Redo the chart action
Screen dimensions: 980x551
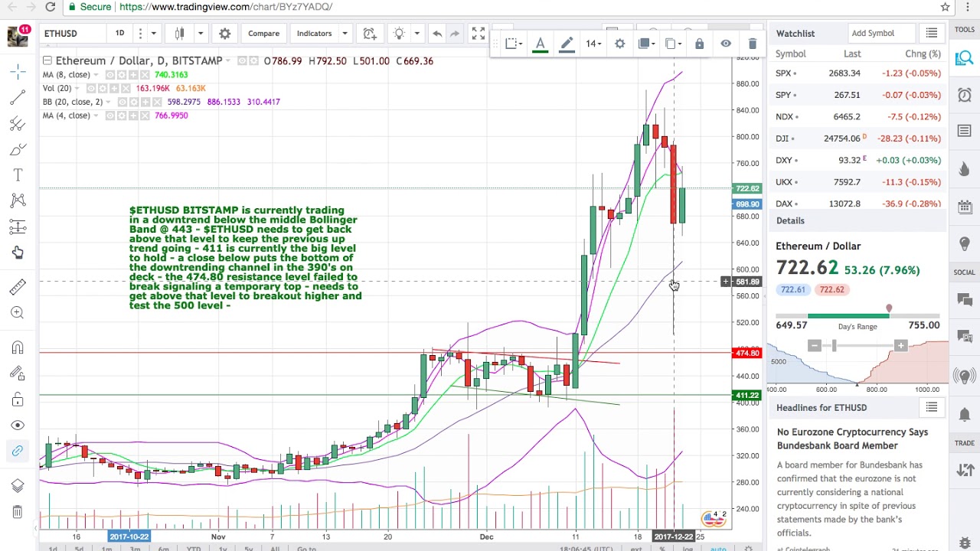click(455, 34)
